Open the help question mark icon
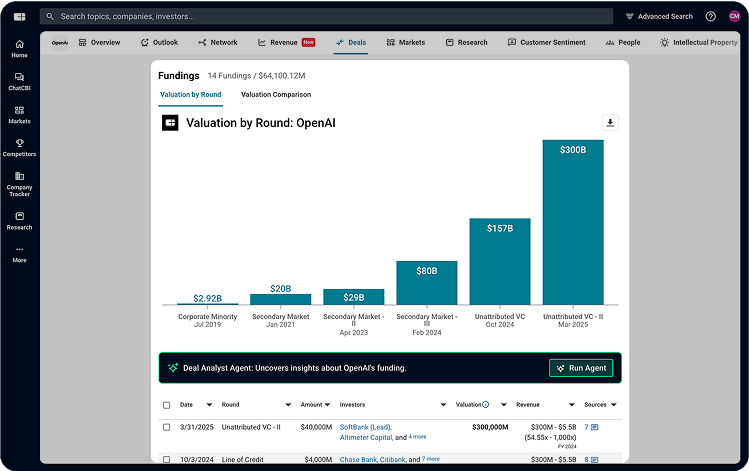 (710, 16)
